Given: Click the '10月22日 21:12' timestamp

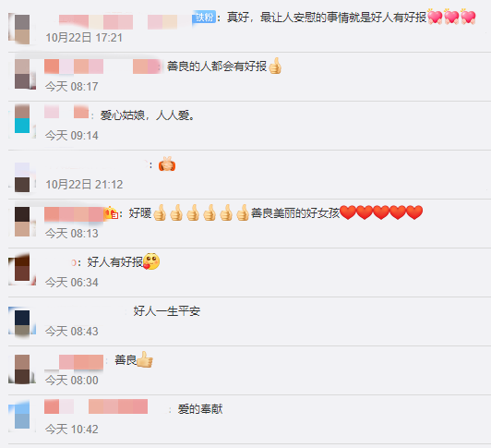Looking at the screenshot, I should point(84,185).
